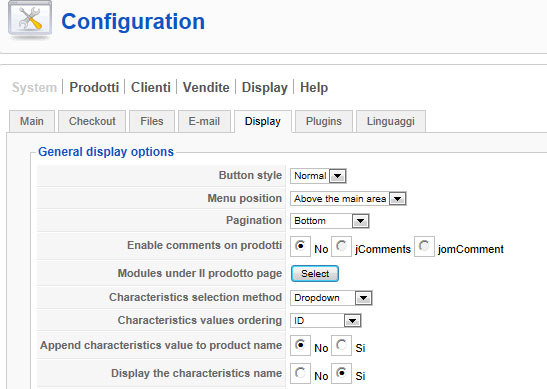547x389 pixels.
Task: Switch to the Checkout tab
Action: [x=92, y=121]
